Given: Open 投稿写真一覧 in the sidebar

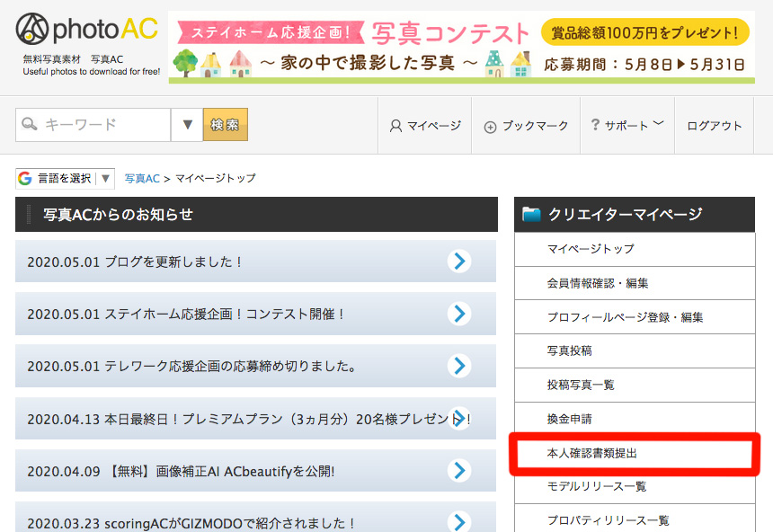Looking at the screenshot, I should (635, 385).
